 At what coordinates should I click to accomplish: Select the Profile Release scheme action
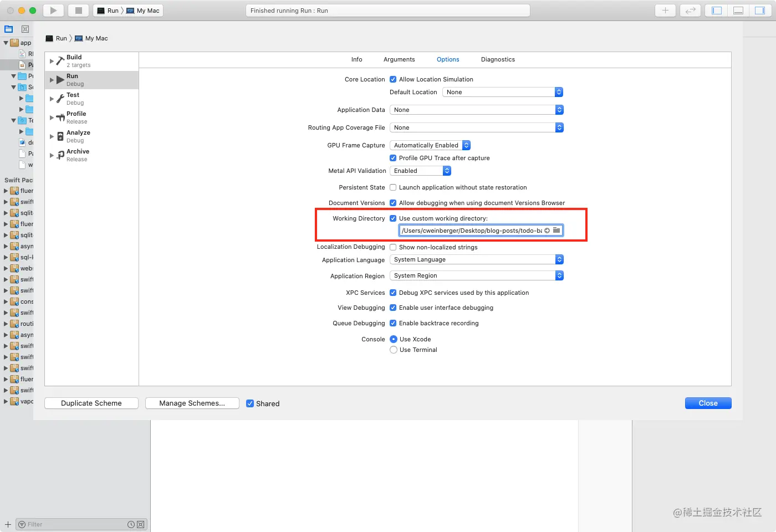click(92, 117)
